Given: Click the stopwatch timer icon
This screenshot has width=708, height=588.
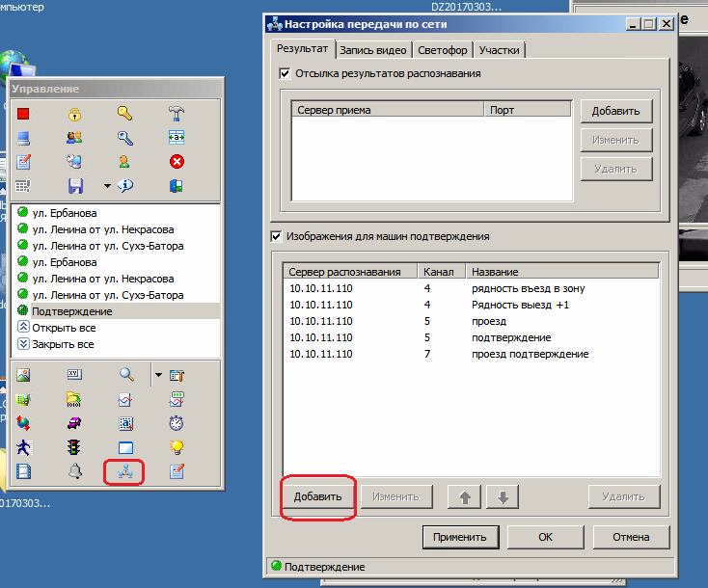Looking at the screenshot, I should point(177,423).
